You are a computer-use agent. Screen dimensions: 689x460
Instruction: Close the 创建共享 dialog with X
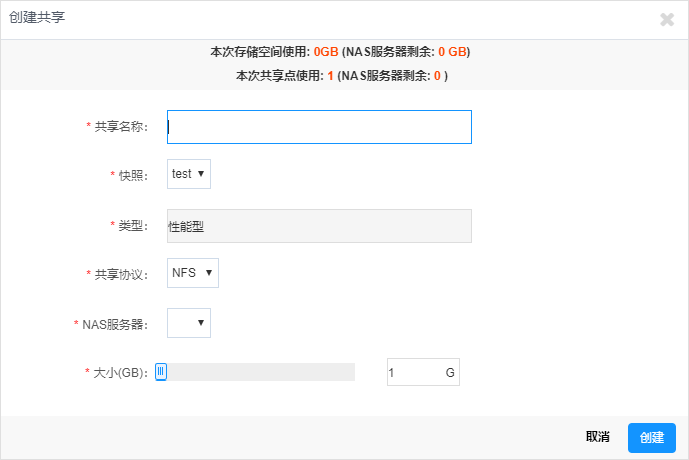(667, 19)
